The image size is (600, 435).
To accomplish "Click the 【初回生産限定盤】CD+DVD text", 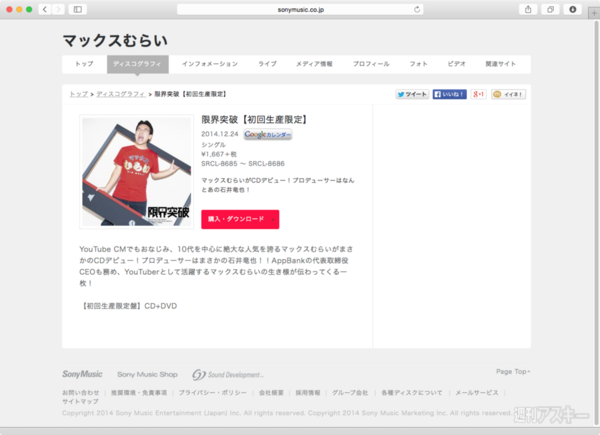I will (x=129, y=306).
